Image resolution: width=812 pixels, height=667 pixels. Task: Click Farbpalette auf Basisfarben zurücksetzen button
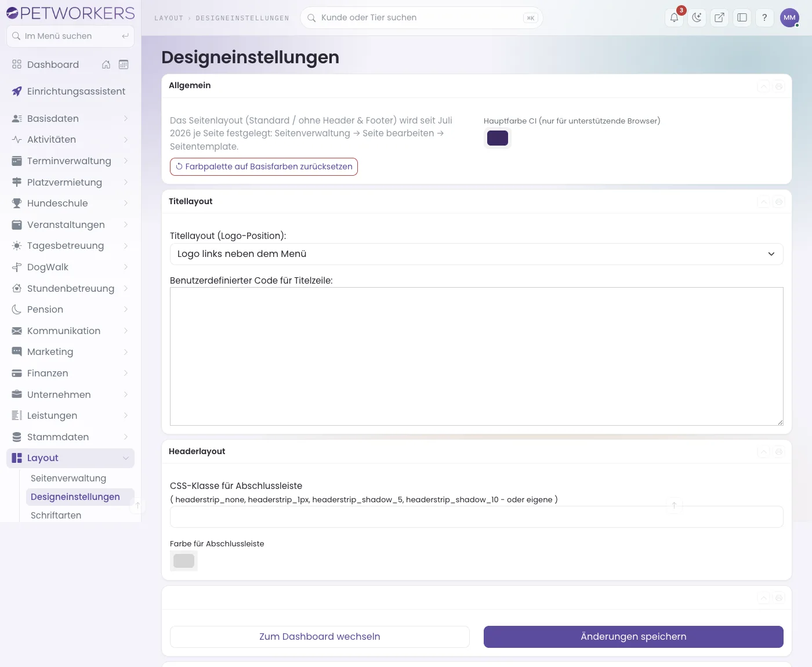pyautogui.click(x=264, y=166)
